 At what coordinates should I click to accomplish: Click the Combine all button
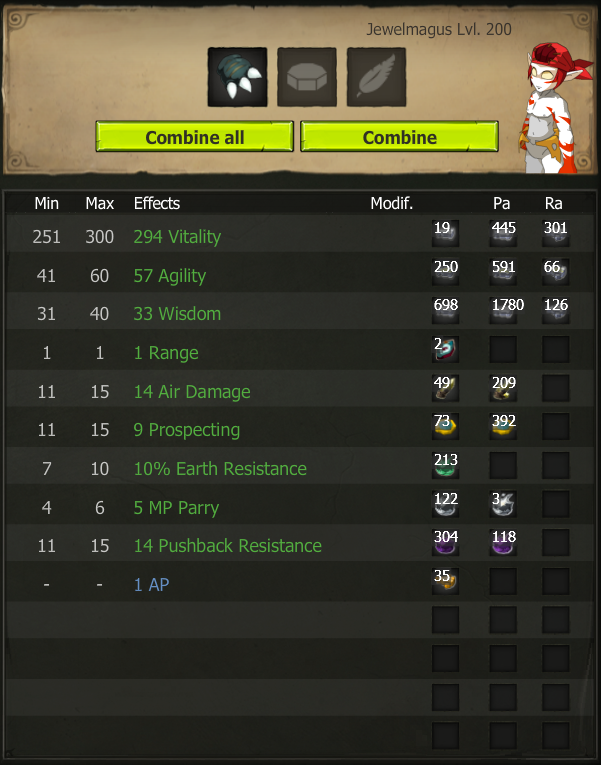click(x=195, y=137)
